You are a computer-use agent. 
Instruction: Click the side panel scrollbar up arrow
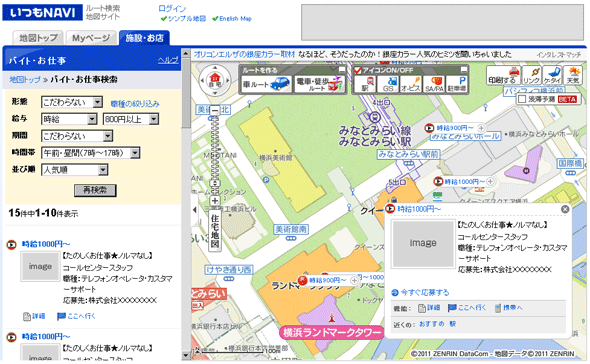186,53
